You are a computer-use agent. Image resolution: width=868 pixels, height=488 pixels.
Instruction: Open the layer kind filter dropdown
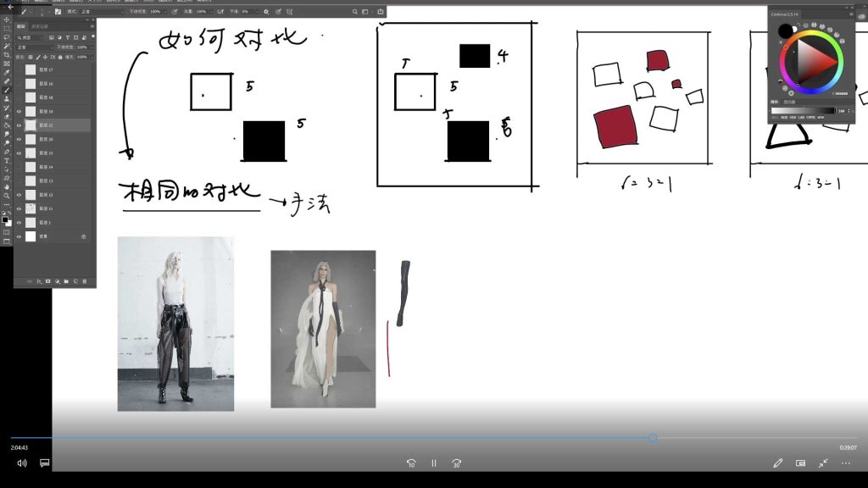[31, 37]
